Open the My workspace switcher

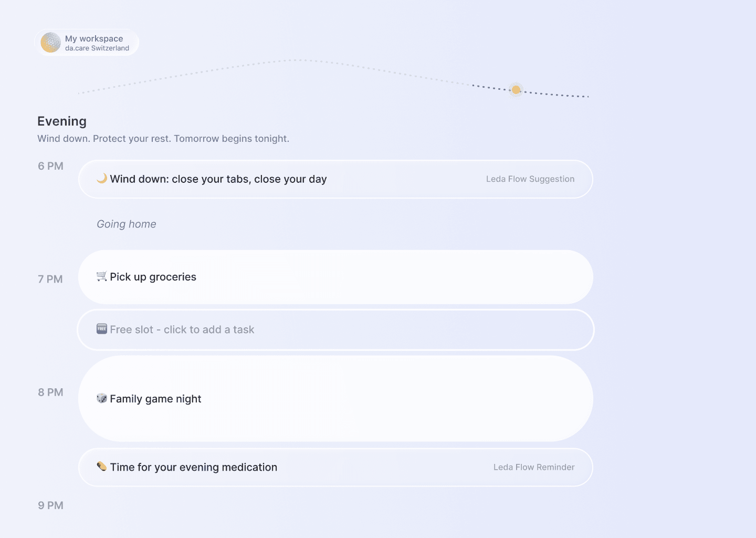pyautogui.click(x=87, y=43)
